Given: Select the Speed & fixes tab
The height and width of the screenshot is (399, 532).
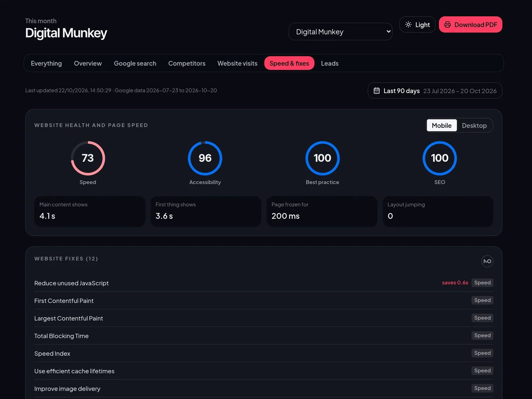Looking at the screenshot, I should [289, 63].
